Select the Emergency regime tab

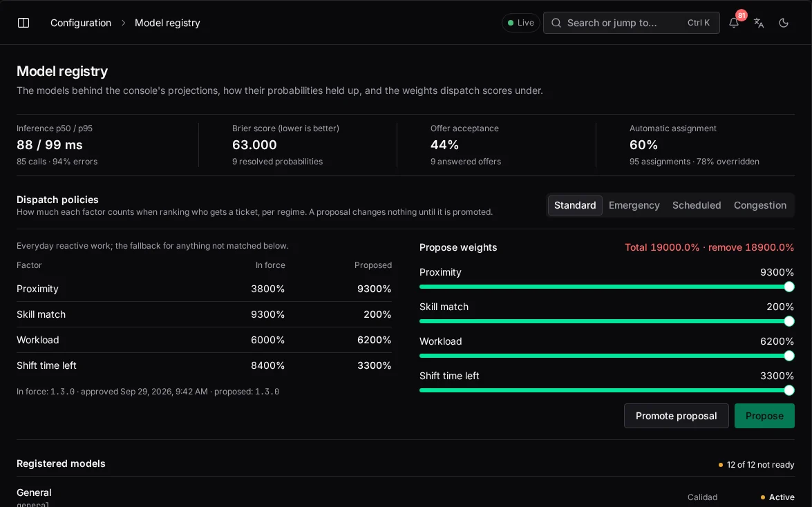[634, 205]
